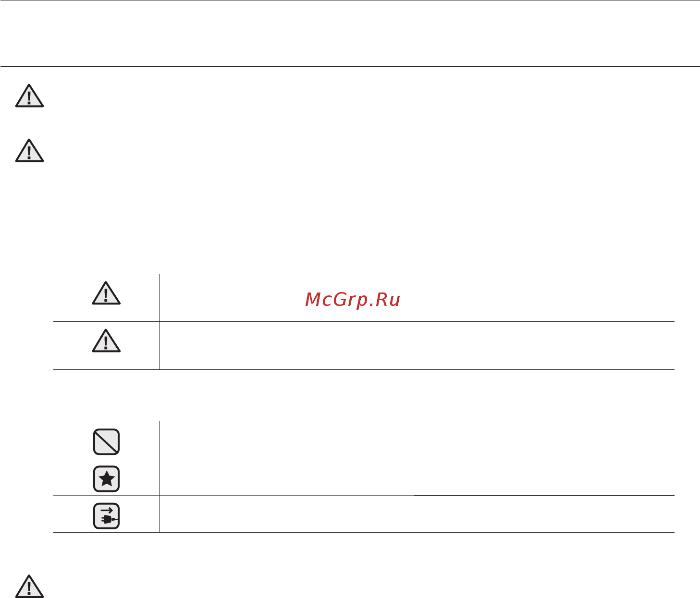
Task: Select the diagonal-slash prohibited square icon
Action: pos(106,441)
